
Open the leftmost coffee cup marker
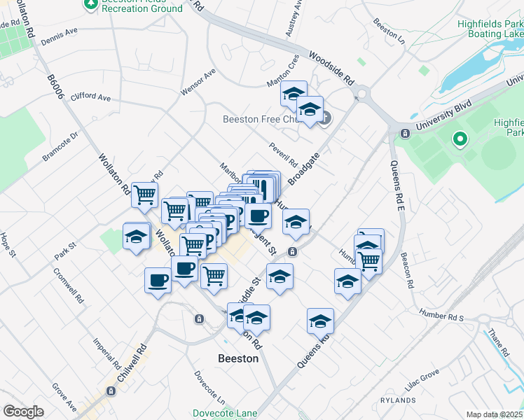click(158, 281)
